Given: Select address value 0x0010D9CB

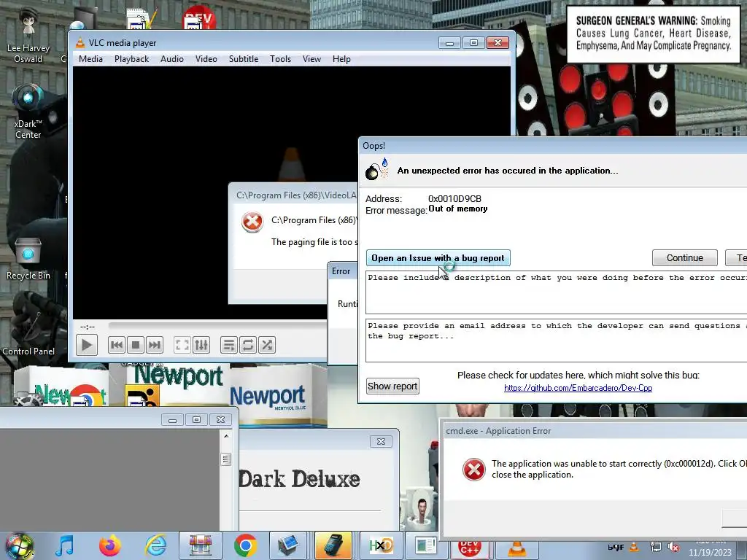Looking at the screenshot, I should pos(454,198).
